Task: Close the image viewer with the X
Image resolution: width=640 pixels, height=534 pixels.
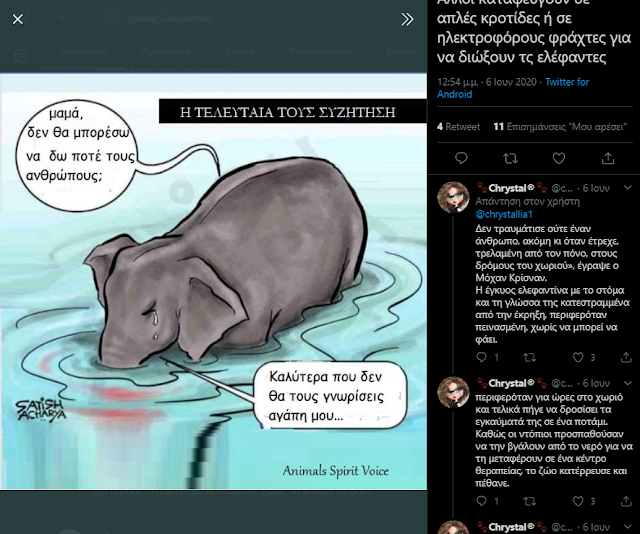Action: click(x=18, y=19)
